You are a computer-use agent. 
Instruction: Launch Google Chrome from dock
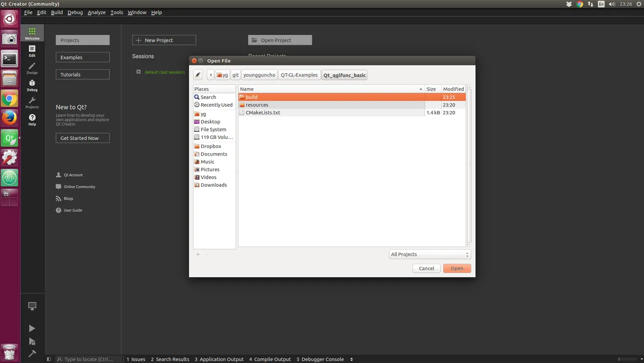point(10,98)
